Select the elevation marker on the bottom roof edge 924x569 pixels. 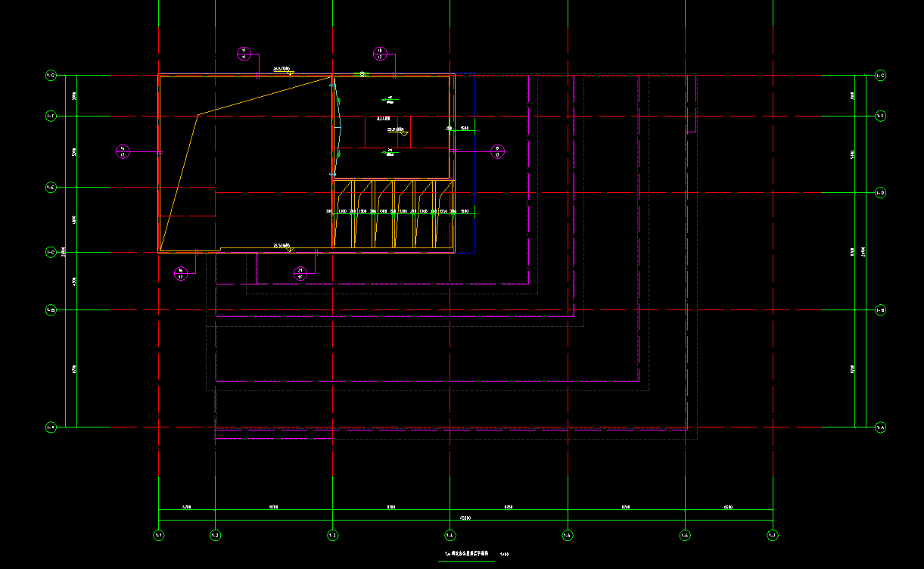[x=285, y=247]
